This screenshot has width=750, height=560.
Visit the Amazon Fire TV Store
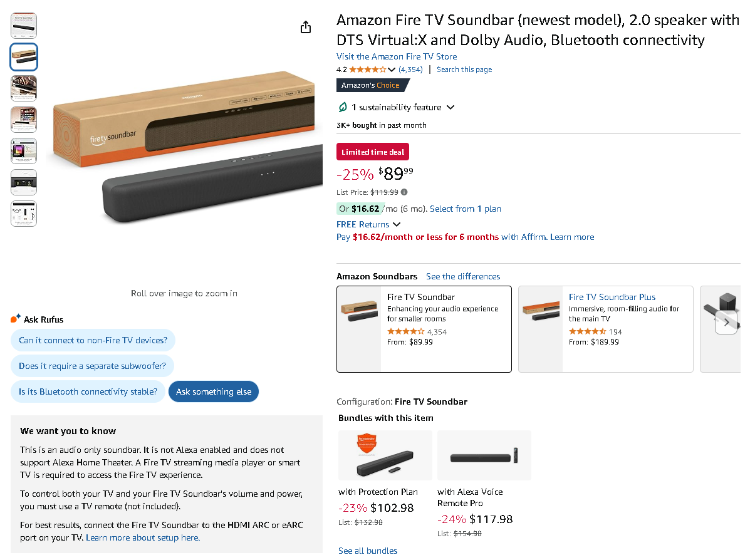tap(396, 56)
